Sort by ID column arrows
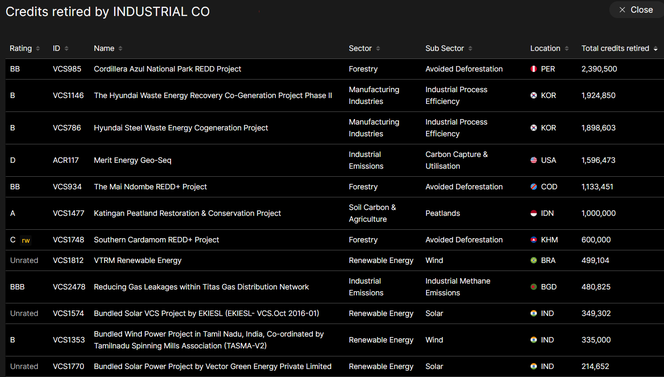This screenshot has height=377, width=664. [x=66, y=49]
